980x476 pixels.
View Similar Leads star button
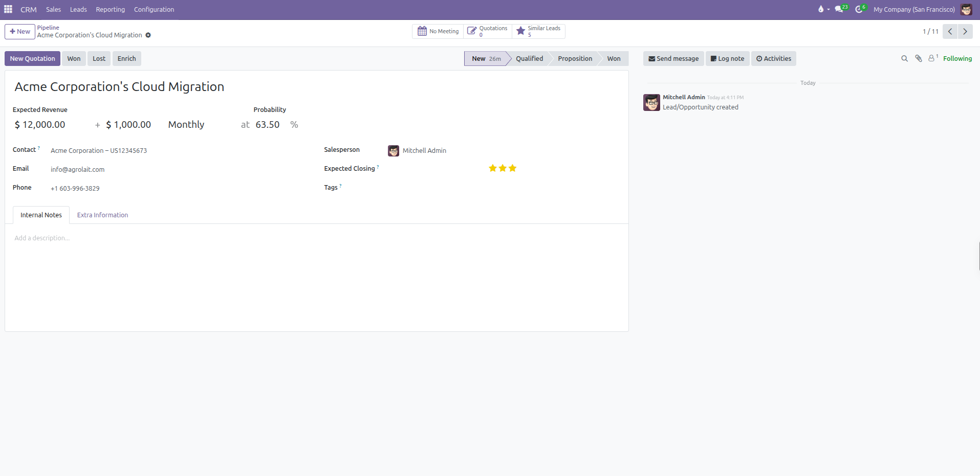point(538,31)
